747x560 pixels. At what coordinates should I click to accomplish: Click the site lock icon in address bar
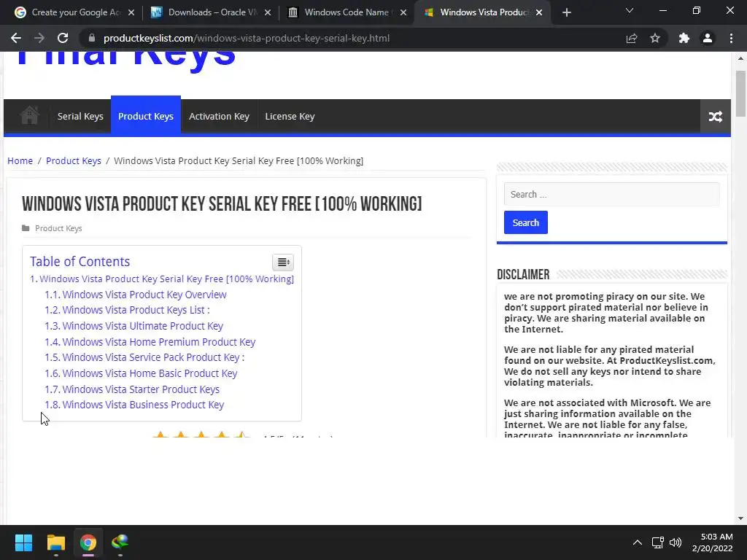coord(92,38)
